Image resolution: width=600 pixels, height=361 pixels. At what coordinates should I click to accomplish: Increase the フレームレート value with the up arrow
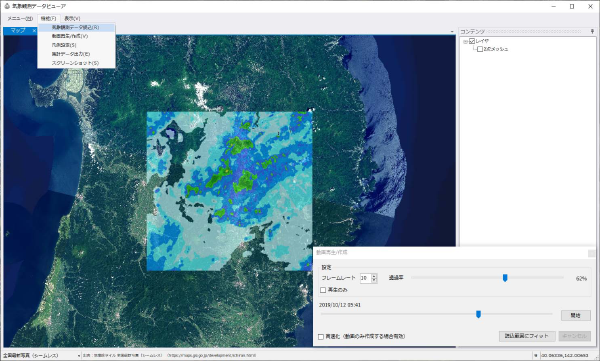[x=374, y=276]
